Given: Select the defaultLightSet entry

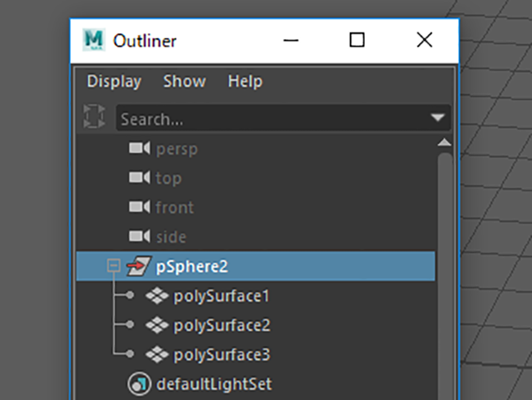Looking at the screenshot, I should click(214, 384).
